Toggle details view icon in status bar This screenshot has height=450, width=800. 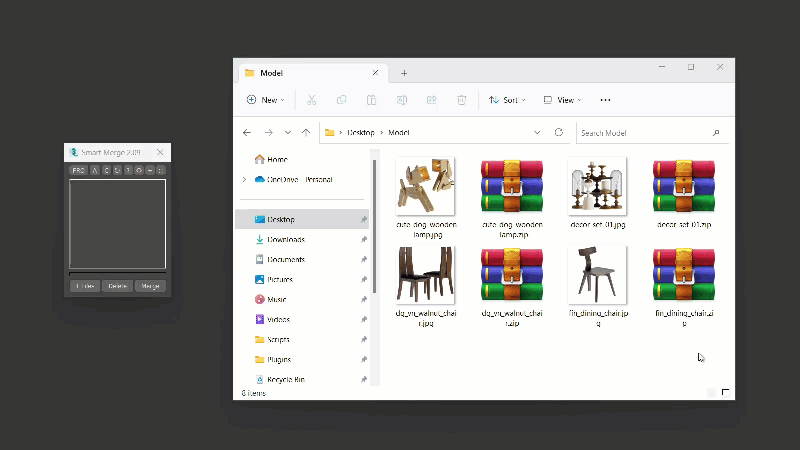tap(711, 392)
